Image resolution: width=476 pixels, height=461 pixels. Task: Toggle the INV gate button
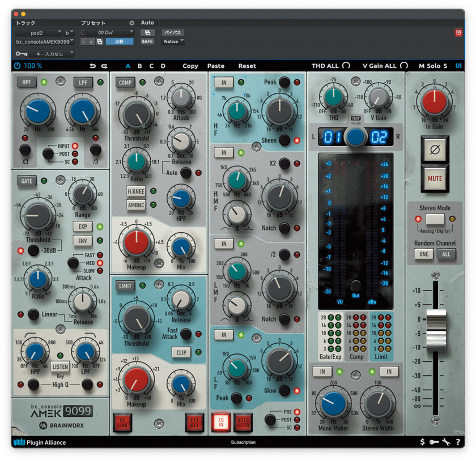coord(83,241)
